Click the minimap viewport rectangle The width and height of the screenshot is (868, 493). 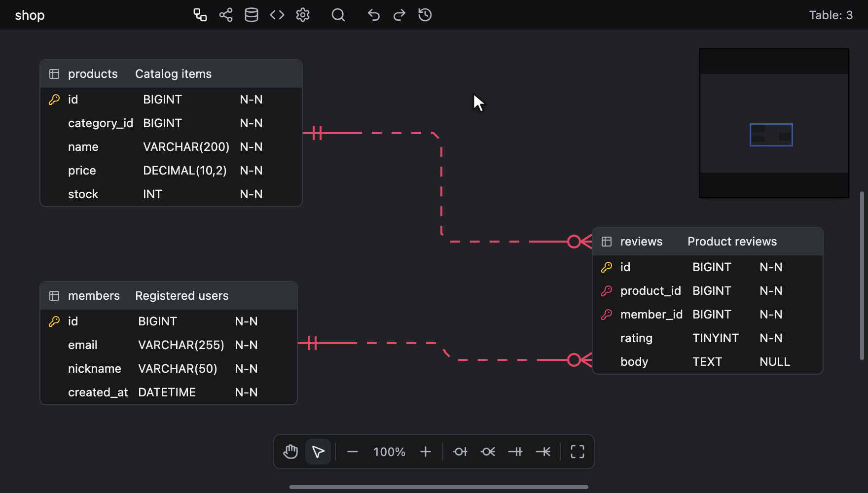click(x=771, y=135)
